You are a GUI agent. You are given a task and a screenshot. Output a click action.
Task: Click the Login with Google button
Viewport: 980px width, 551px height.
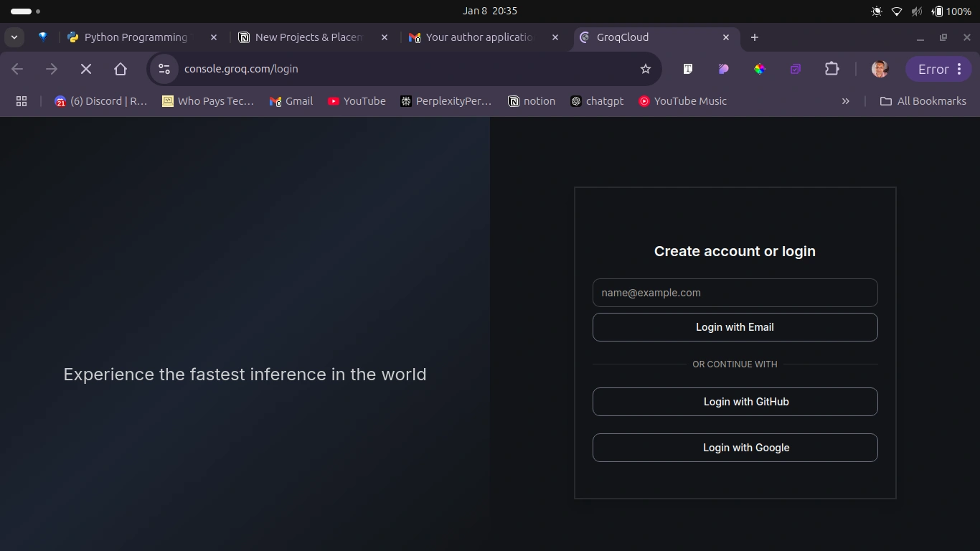click(735, 448)
